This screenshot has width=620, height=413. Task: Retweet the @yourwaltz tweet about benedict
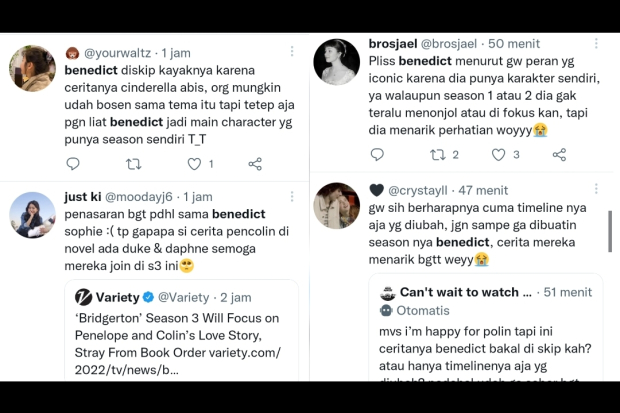coord(134,164)
